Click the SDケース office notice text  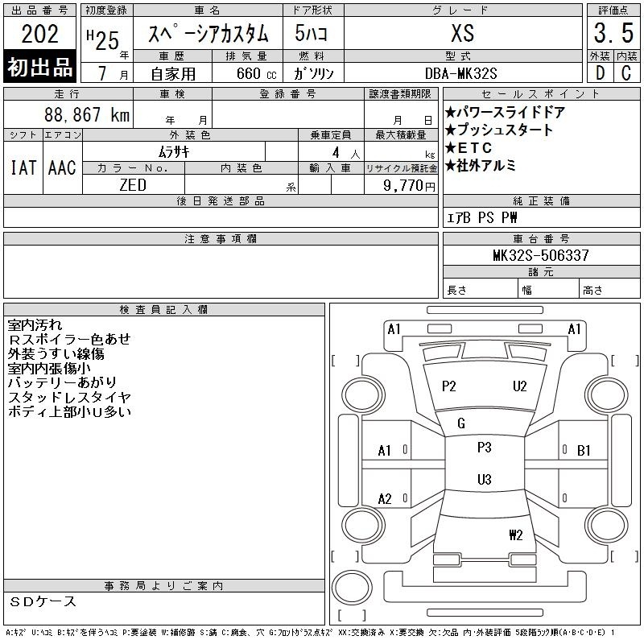43,601
